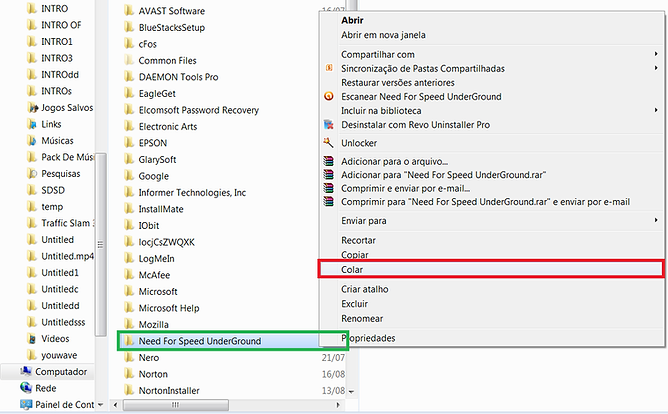Viewport: 668px width, 414px height.
Task: Select the IocjCsZWQXK folder
Action: [x=167, y=242]
